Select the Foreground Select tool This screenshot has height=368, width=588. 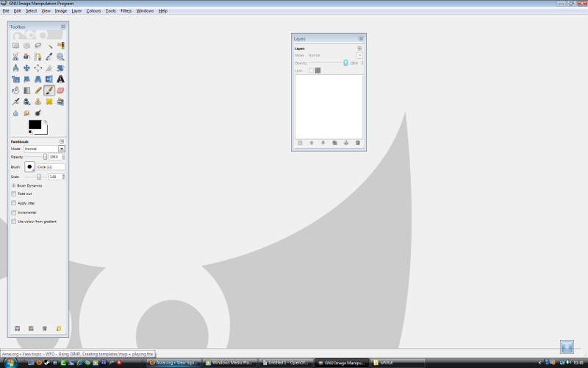point(26,57)
